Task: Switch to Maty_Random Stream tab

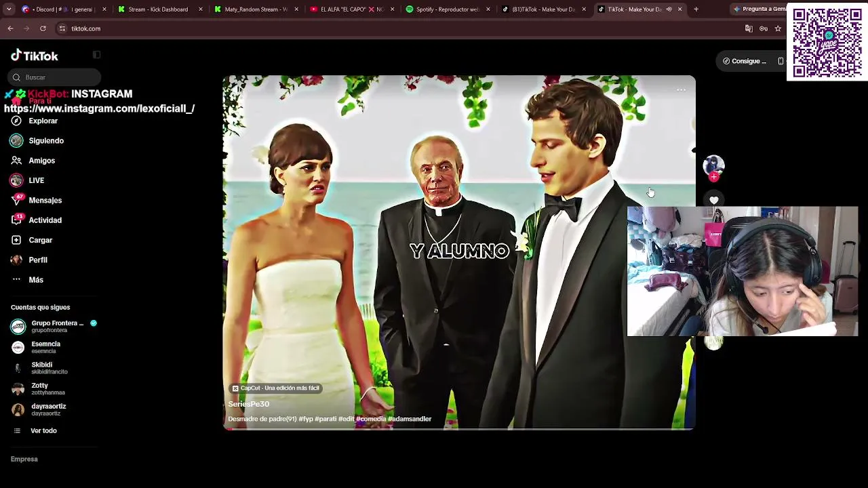Action: point(256,9)
